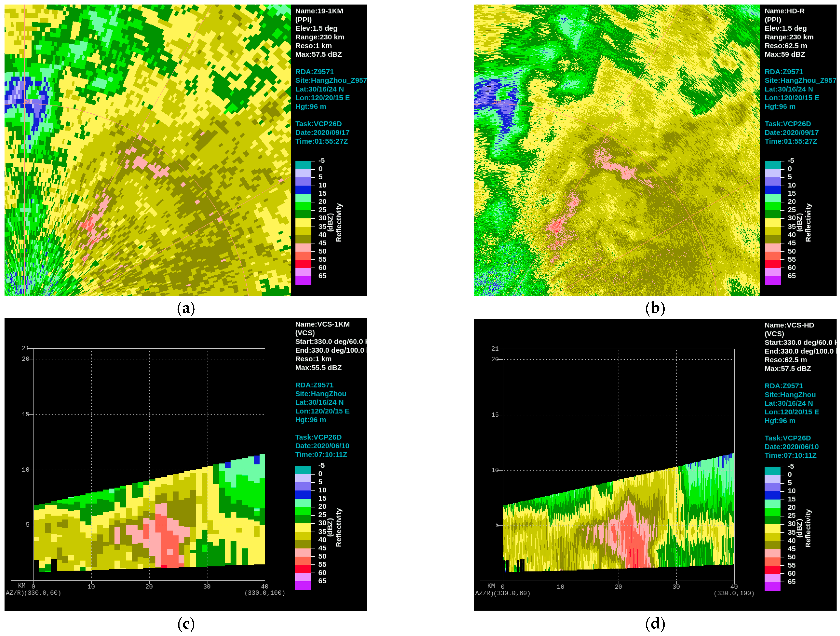The image size is (840, 636).
Task: Click Task:VCP26D text in panel (a)
Action: click(318, 124)
